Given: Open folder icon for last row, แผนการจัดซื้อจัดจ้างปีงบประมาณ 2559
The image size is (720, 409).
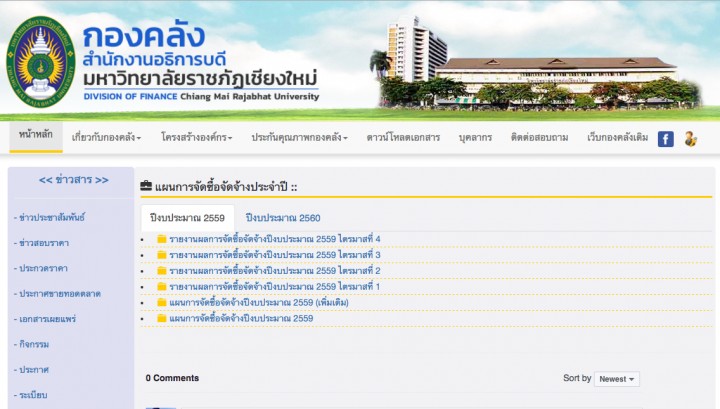Looking at the screenshot, I should (162, 318).
